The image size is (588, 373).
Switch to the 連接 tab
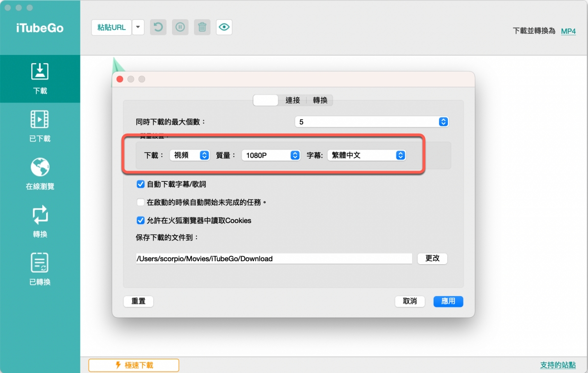click(293, 100)
